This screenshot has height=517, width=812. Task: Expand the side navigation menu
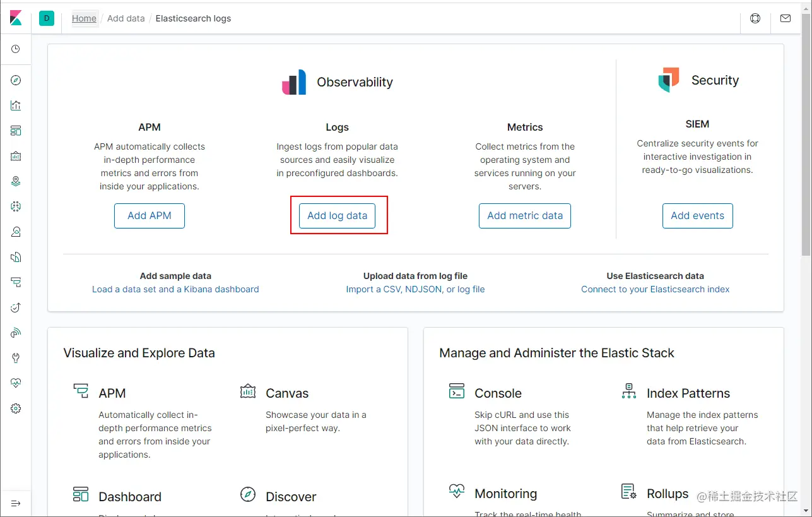coord(16,503)
